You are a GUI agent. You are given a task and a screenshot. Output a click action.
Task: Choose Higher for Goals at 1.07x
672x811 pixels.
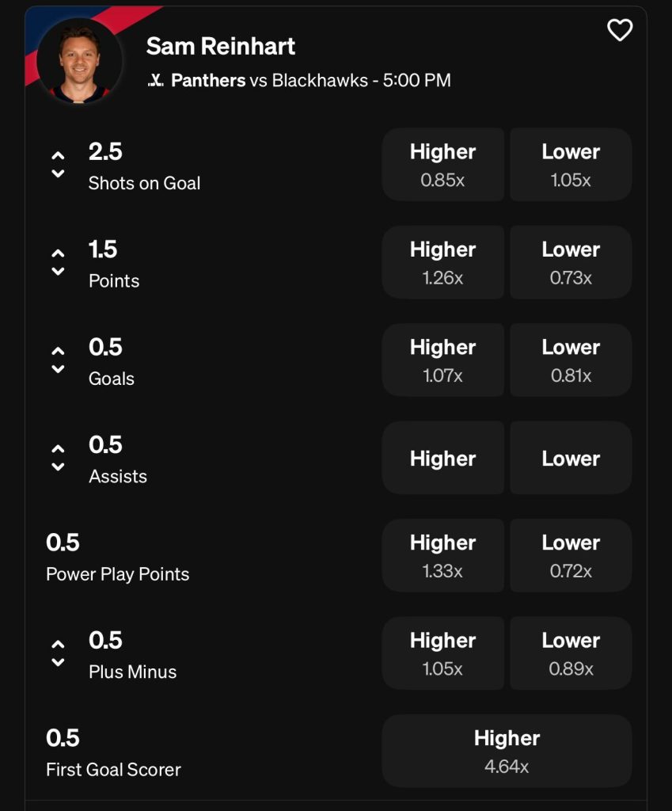[x=442, y=360]
